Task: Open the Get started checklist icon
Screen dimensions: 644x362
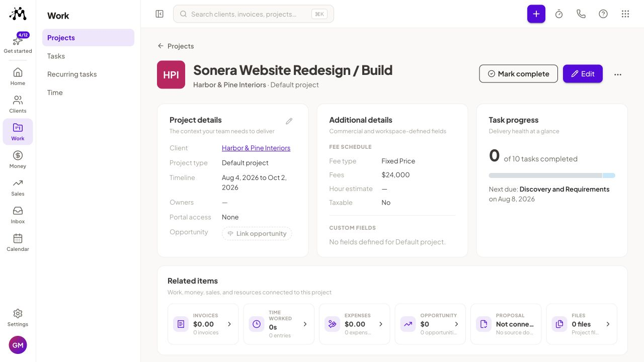Action: point(18,42)
